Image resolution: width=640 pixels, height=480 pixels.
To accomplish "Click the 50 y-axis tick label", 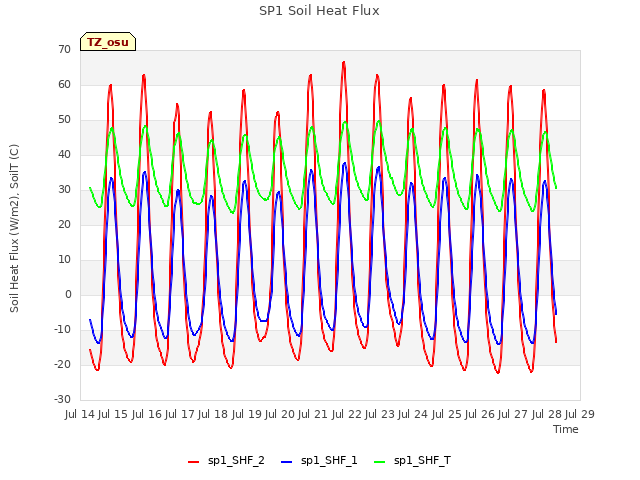I will [x=64, y=120].
